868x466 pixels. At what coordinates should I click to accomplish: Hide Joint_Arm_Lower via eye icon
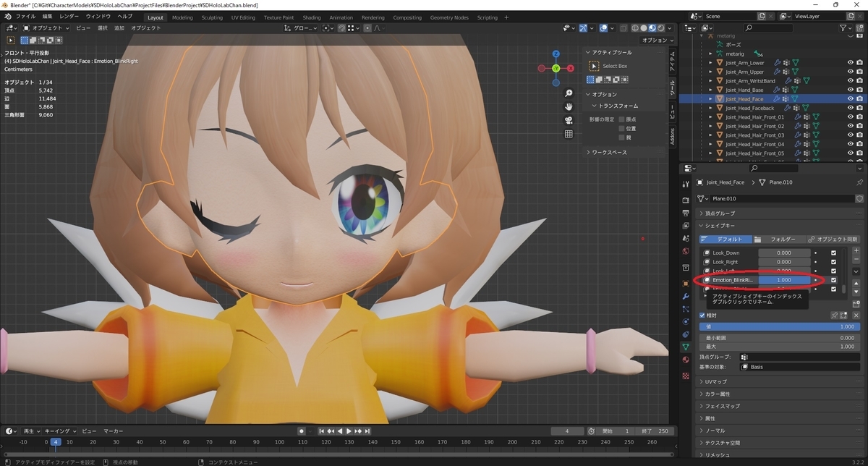point(850,63)
